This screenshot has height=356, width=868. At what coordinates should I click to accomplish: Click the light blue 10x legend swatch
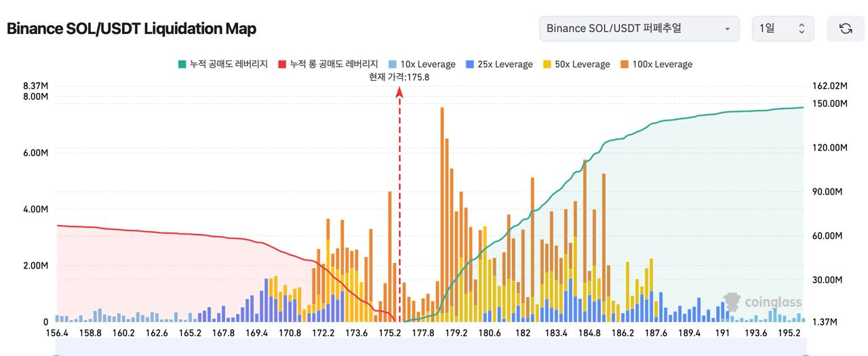[x=392, y=64]
